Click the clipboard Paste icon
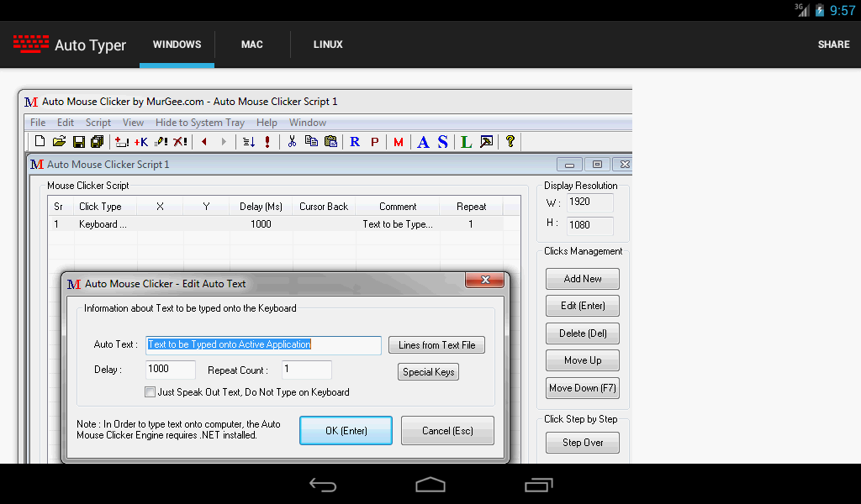 [x=330, y=142]
